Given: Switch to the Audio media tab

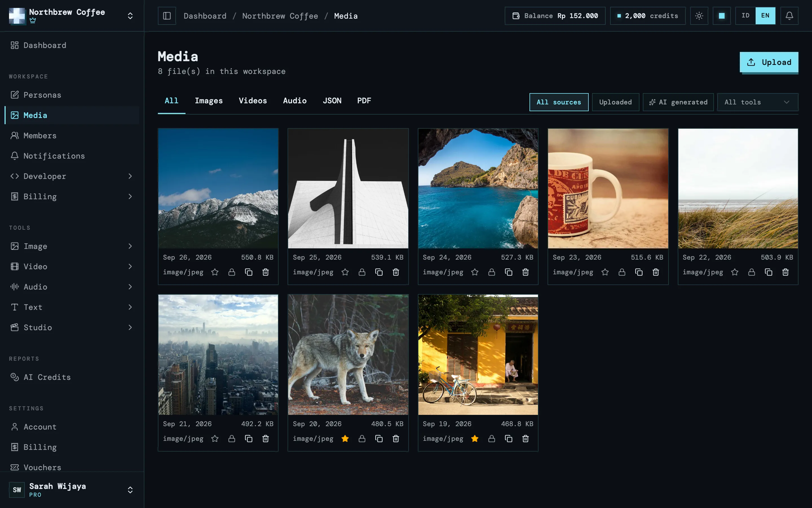Looking at the screenshot, I should [x=295, y=101].
